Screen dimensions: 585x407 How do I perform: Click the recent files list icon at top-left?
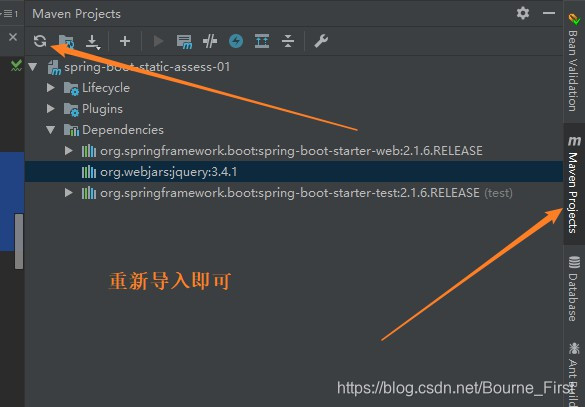coord(10,14)
